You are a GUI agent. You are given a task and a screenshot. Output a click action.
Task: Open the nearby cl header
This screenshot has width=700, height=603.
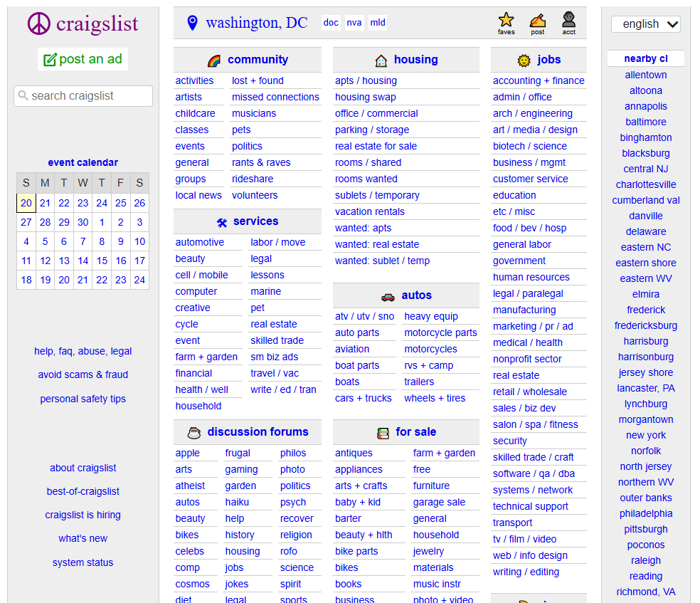pos(645,58)
